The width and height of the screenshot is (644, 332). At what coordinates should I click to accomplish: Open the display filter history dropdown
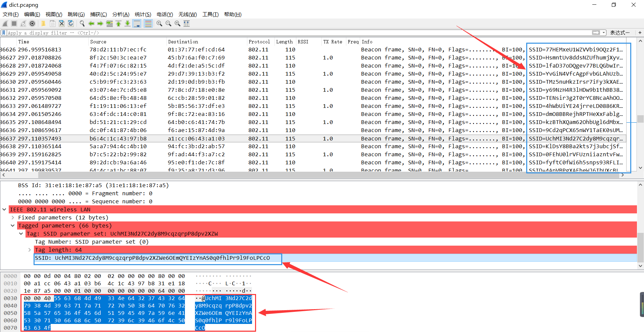(604, 33)
